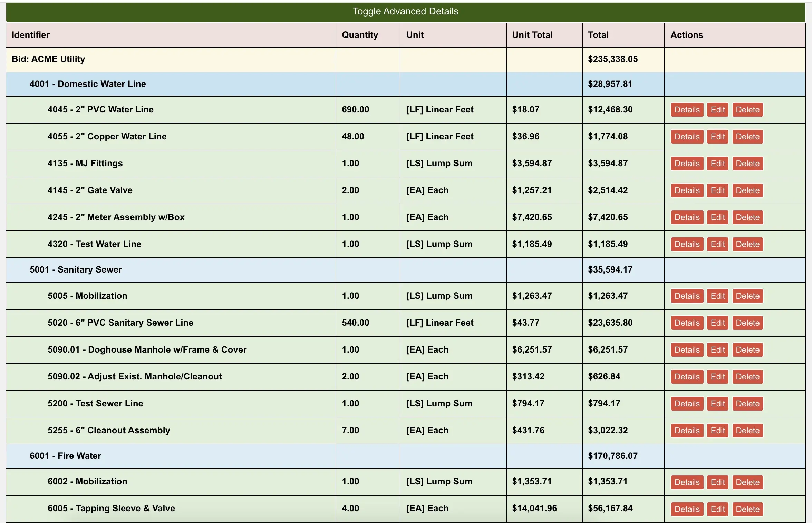Click the Bid: ACME Utility row

coord(48,59)
